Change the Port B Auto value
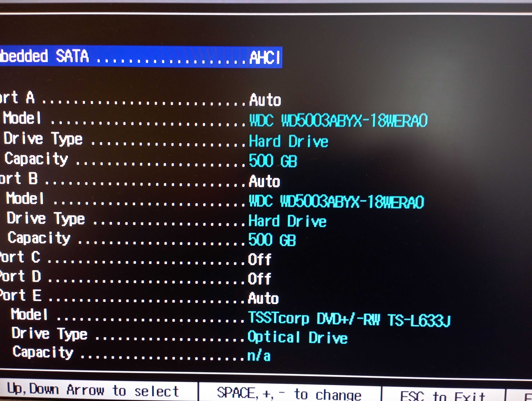This screenshot has width=532, height=401. pos(264,181)
